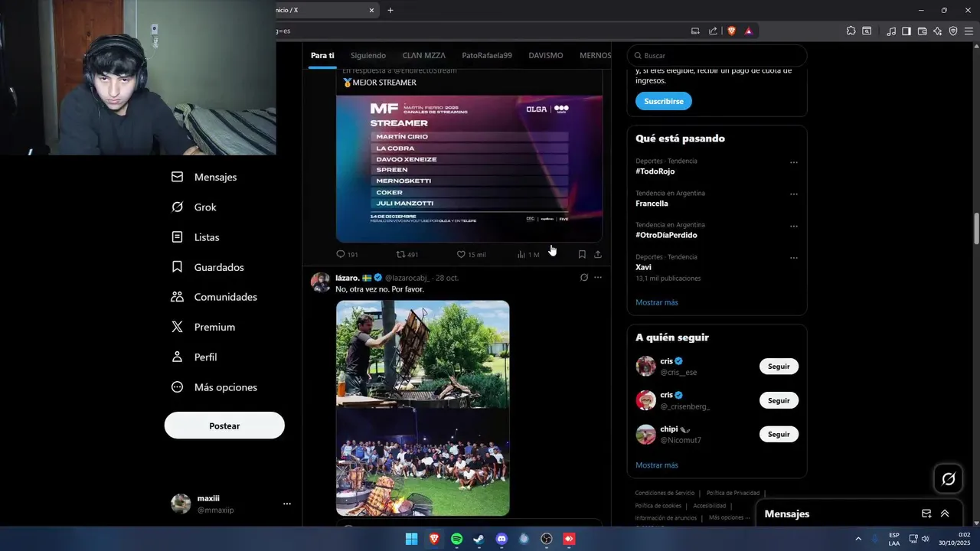Open more options on lázaro's post
The image size is (980, 551).
point(598,278)
